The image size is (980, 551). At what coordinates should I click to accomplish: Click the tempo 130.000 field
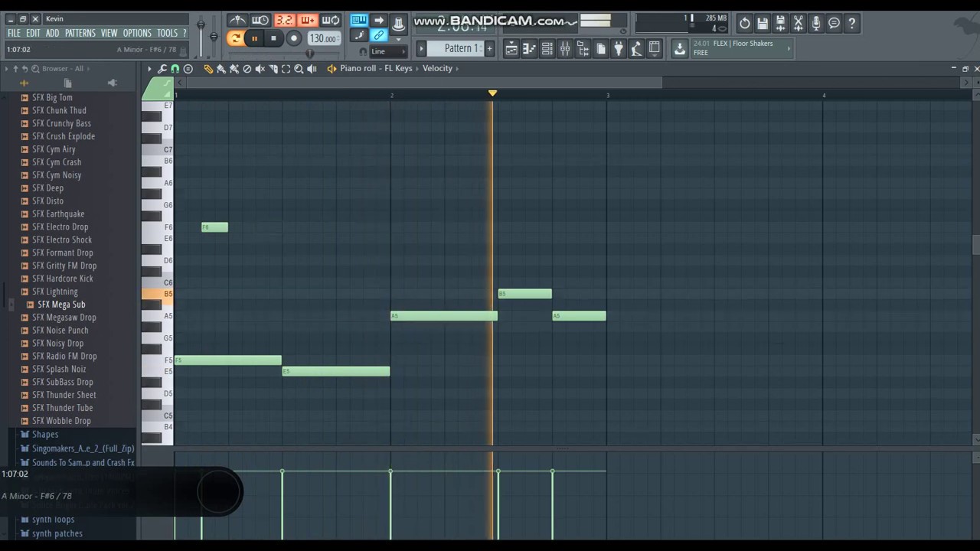click(x=325, y=38)
